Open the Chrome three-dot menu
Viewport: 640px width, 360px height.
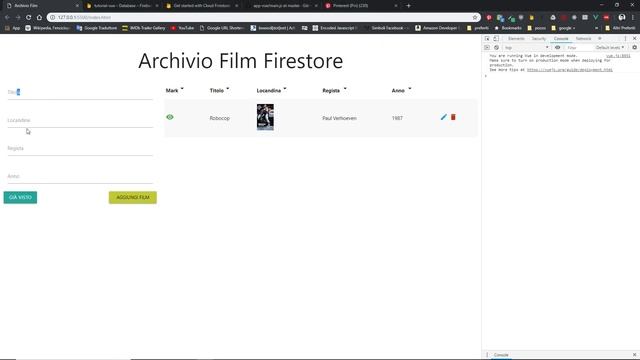(633, 18)
